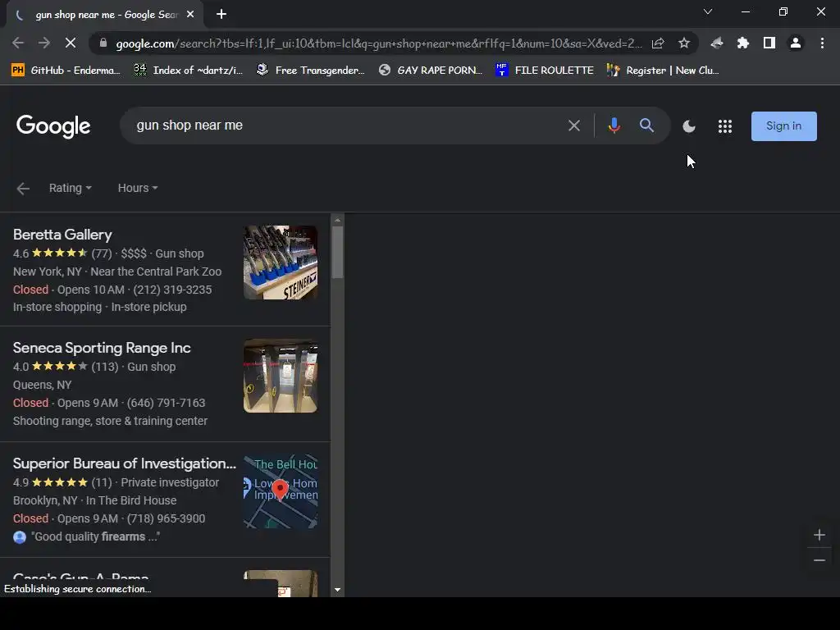Image resolution: width=840 pixels, height=630 pixels.
Task: Open the Chrome three-dot menu
Action: (x=822, y=43)
